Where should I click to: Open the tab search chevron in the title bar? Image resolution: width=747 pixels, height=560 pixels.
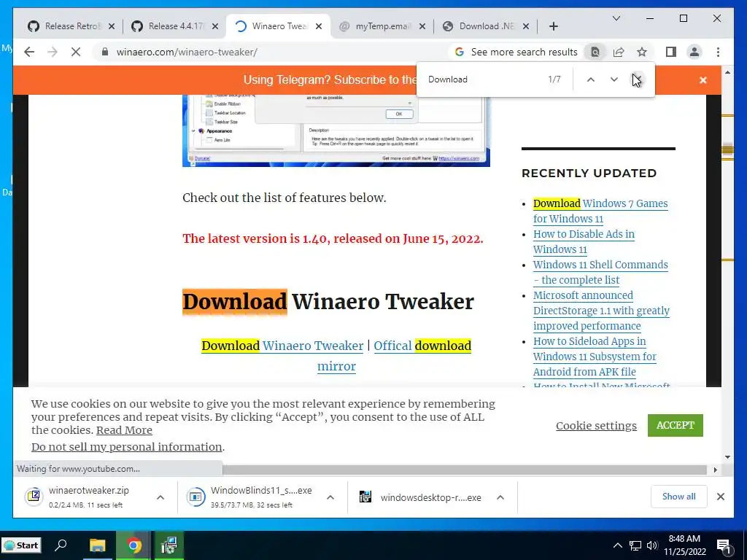[616, 18]
